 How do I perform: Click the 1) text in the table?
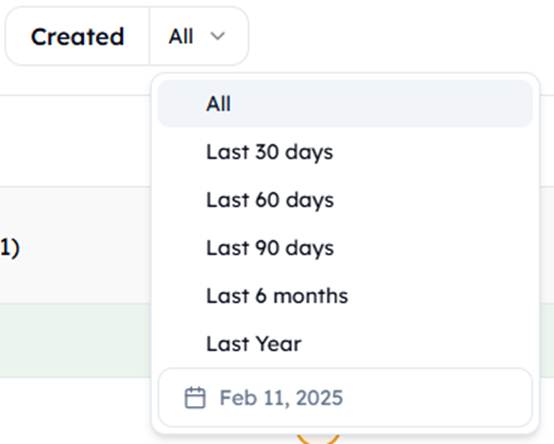point(10,248)
